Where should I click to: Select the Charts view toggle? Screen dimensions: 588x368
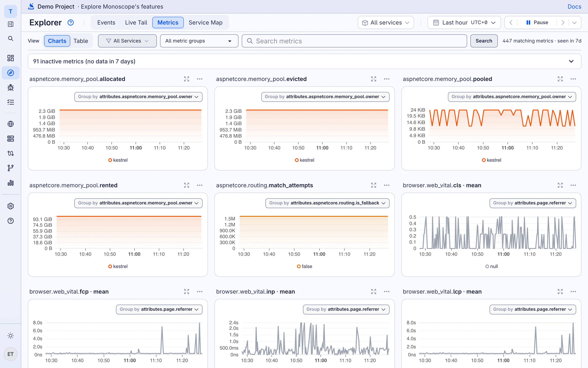(x=57, y=41)
